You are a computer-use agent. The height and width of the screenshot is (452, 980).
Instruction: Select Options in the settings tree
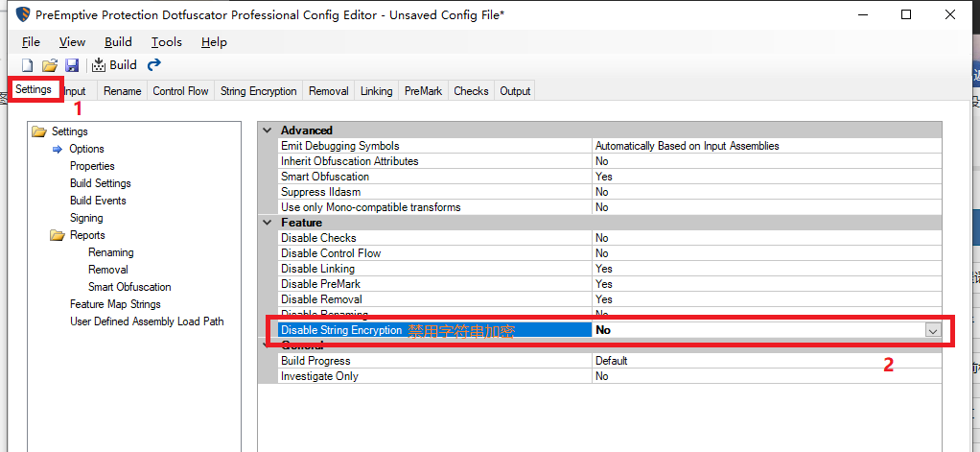pyautogui.click(x=86, y=149)
